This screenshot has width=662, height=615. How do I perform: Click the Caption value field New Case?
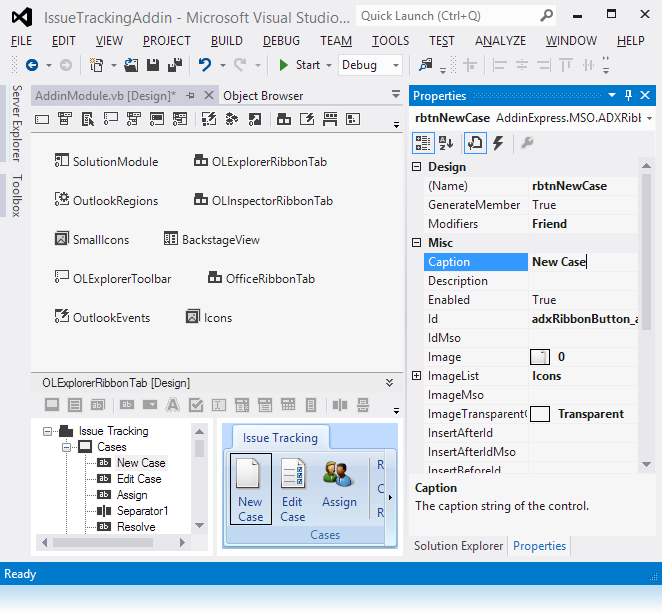click(583, 262)
